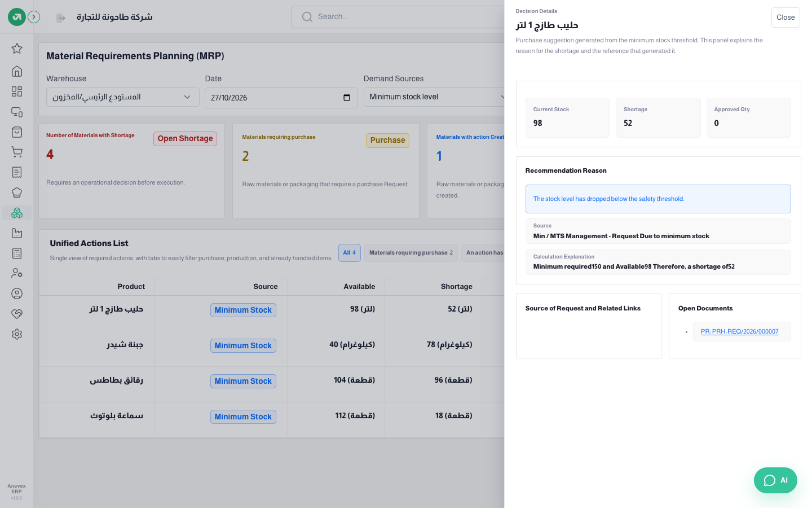Open the shopping cart icon in sidebar
The image size is (812, 508).
click(17, 152)
